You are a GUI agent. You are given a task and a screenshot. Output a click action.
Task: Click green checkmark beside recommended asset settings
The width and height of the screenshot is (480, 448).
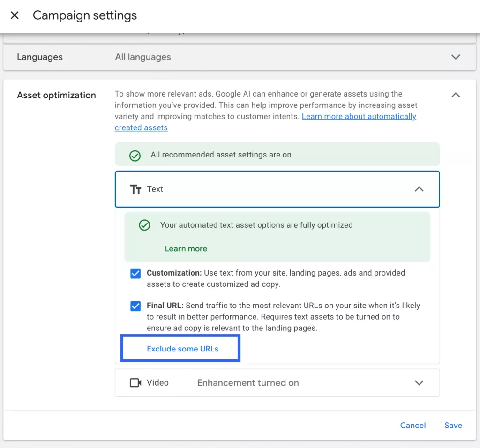pos(135,156)
